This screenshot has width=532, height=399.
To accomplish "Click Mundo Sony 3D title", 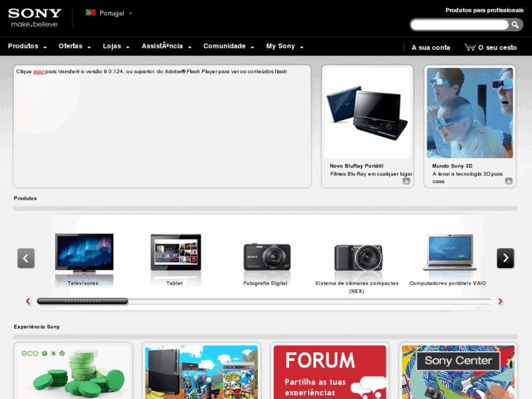I will (x=452, y=166).
